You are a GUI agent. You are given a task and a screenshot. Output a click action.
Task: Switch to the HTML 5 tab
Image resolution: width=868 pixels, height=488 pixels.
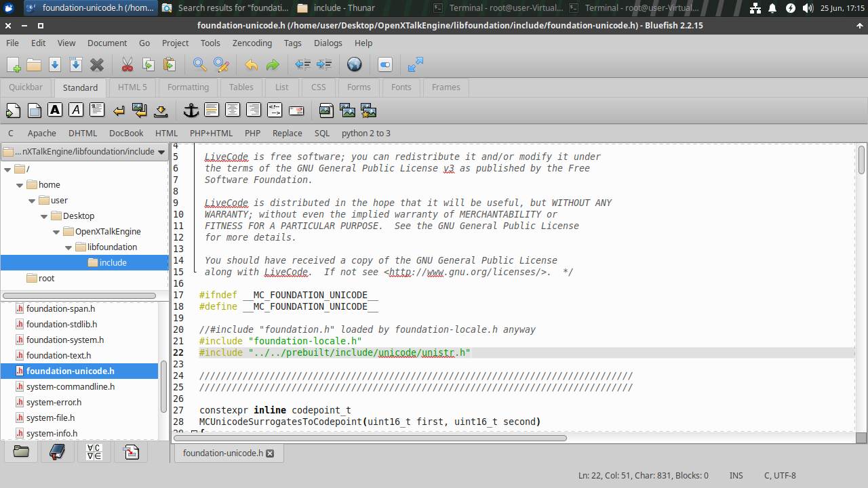[132, 87]
